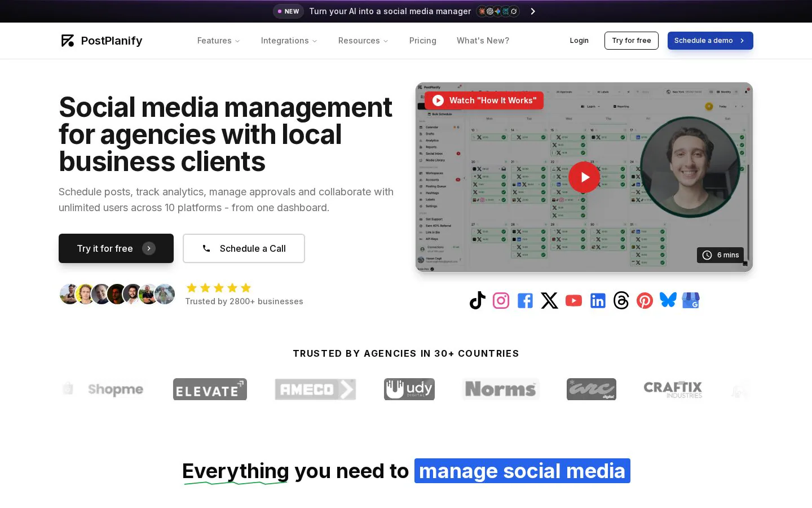Click the Craftix Industries logo

coord(673,389)
